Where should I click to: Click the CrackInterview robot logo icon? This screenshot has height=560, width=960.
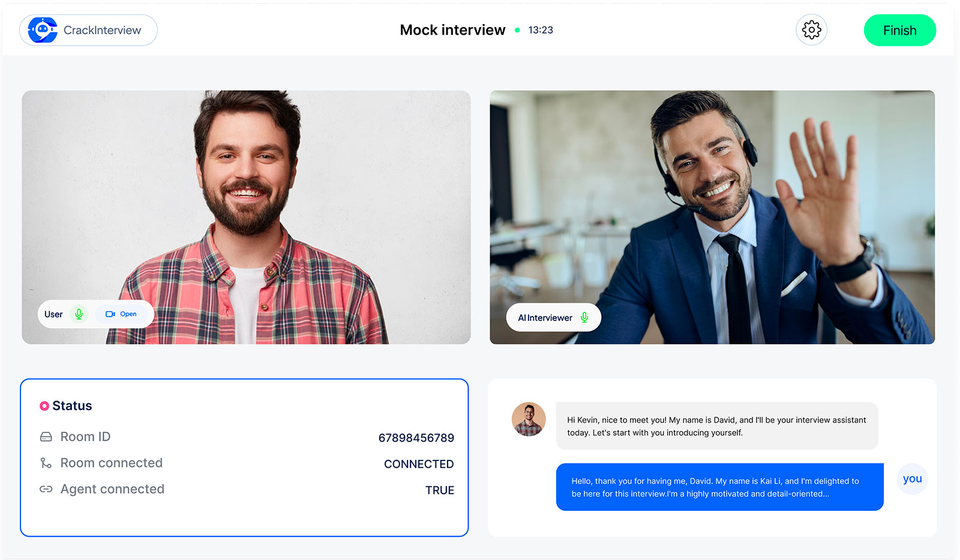coord(43,30)
